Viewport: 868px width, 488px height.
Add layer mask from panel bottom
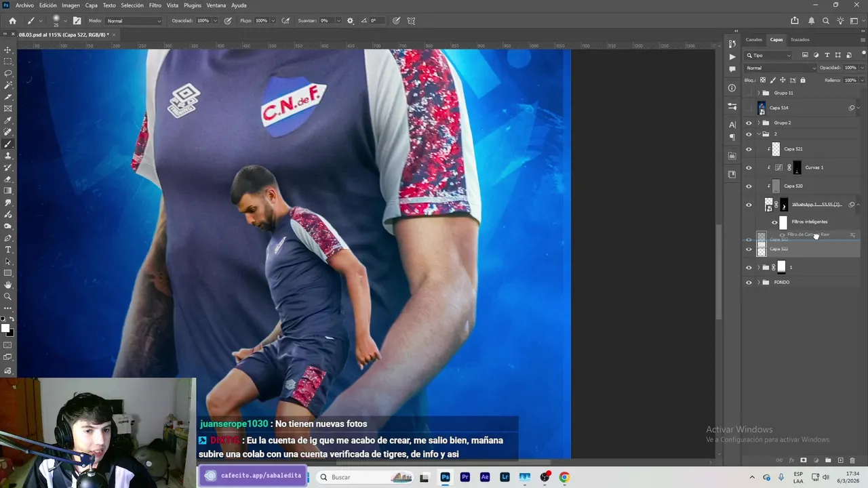click(x=804, y=460)
